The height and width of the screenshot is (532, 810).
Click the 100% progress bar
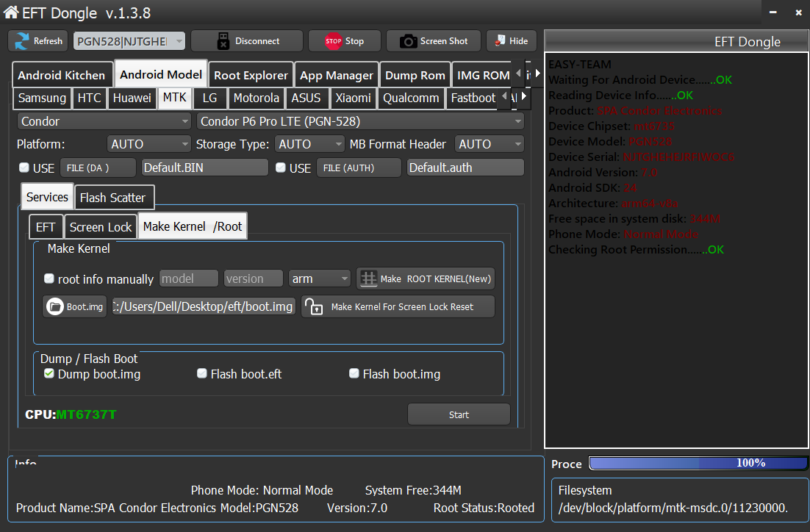click(698, 463)
